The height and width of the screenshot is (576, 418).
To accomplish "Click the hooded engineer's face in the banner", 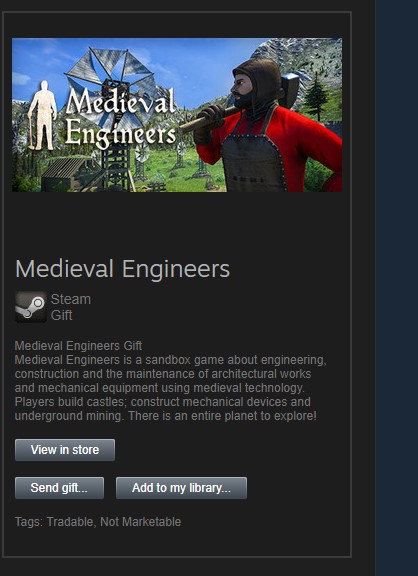I will click(242, 89).
